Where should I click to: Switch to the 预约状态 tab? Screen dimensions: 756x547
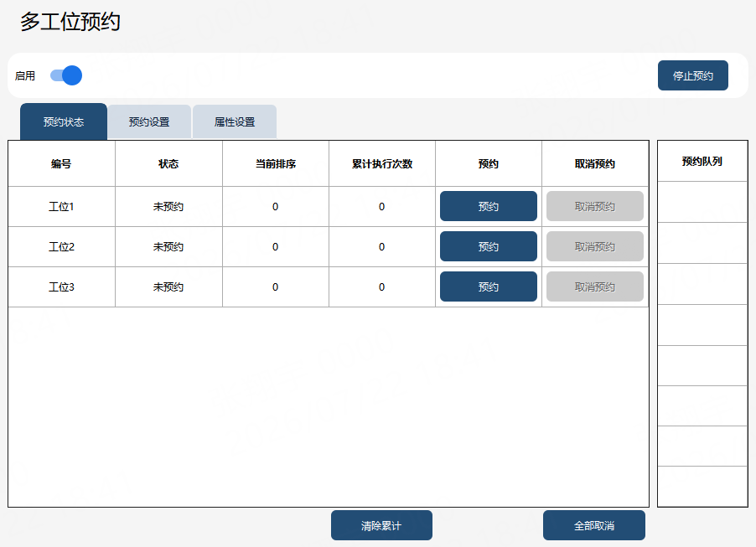(64, 122)
